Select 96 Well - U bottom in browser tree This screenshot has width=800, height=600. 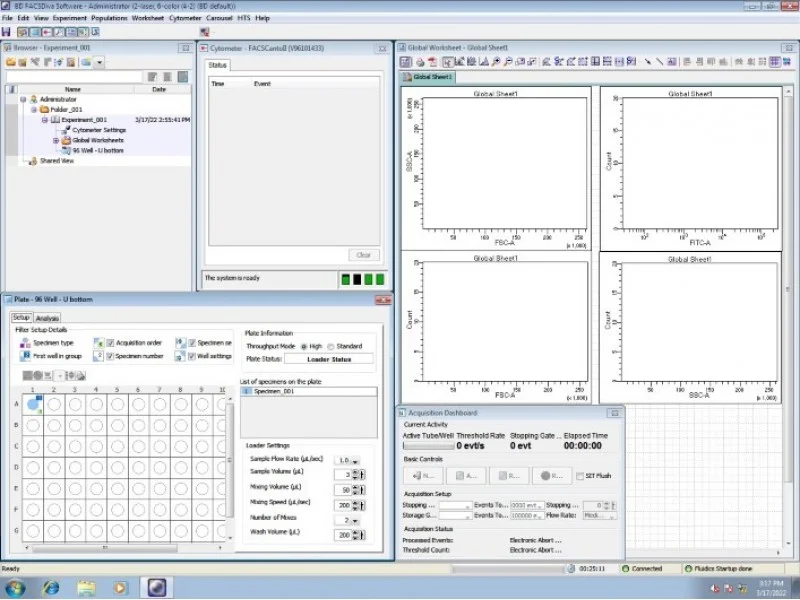click(98, 151)
